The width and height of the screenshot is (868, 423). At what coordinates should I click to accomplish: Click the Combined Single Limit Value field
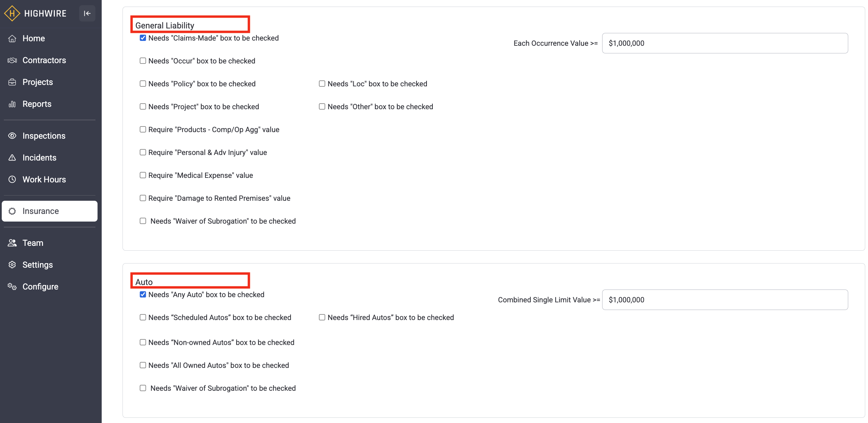725,300
